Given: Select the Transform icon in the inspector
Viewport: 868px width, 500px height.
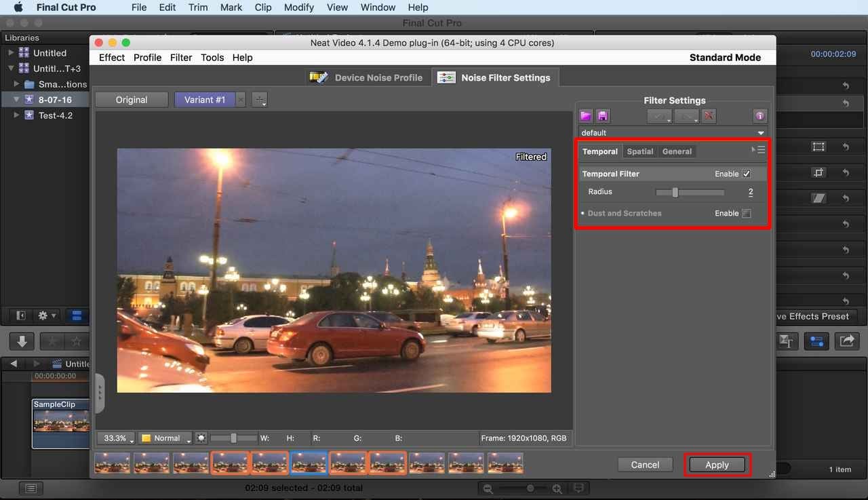Looking at the screenshot, I should 818,147.
